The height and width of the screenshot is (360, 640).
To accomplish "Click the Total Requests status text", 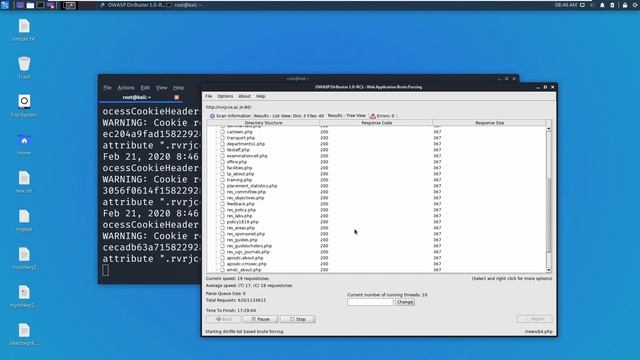I will (x=236, y=300).
